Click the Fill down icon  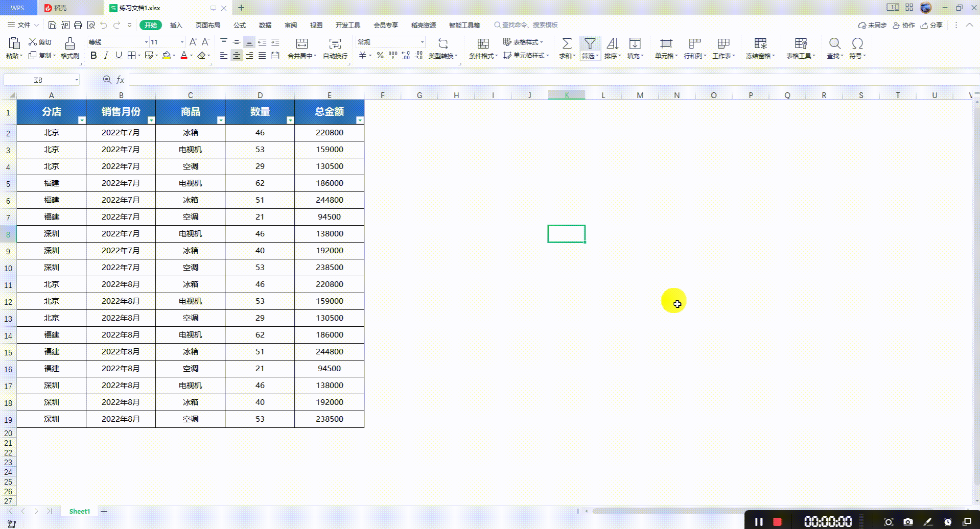point(635,43)
